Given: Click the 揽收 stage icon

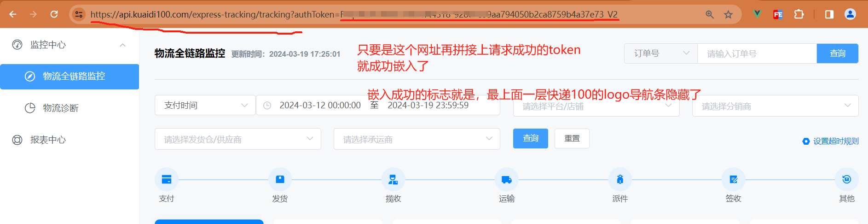Looking at the screenshot, I should point(393,179).
